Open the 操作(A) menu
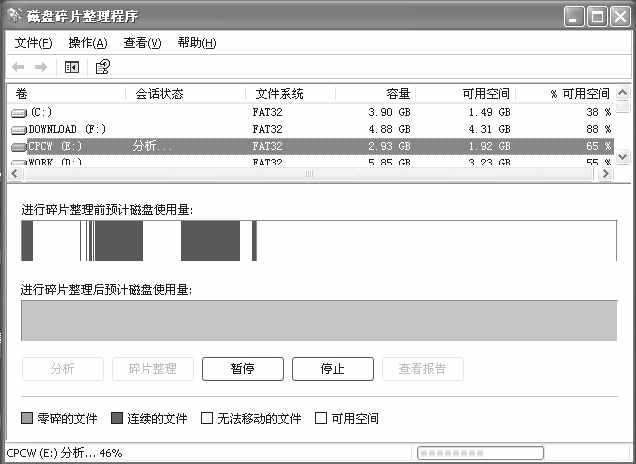636x464 pixels. 88,43
